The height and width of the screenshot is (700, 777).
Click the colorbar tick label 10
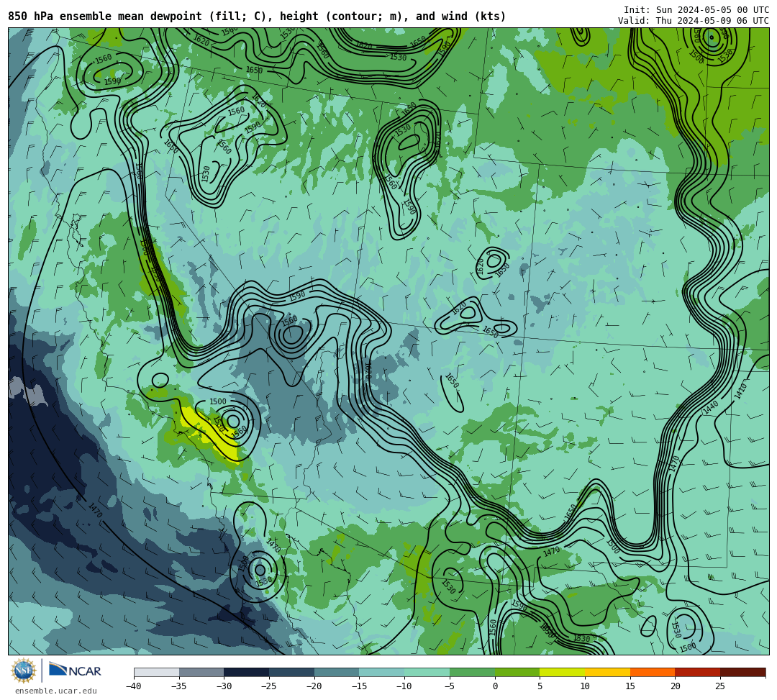pyautogui.click(x=585, y=686)
